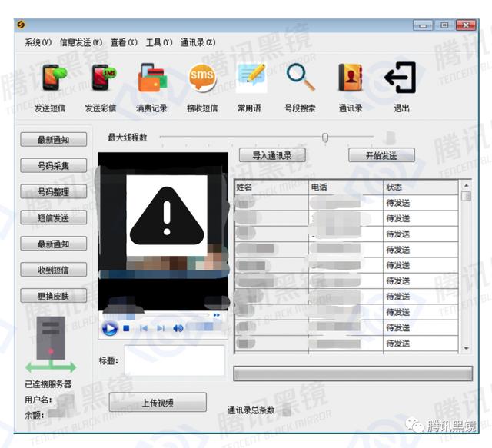
Task: Skip to next track in player
Action: [161, 328]
